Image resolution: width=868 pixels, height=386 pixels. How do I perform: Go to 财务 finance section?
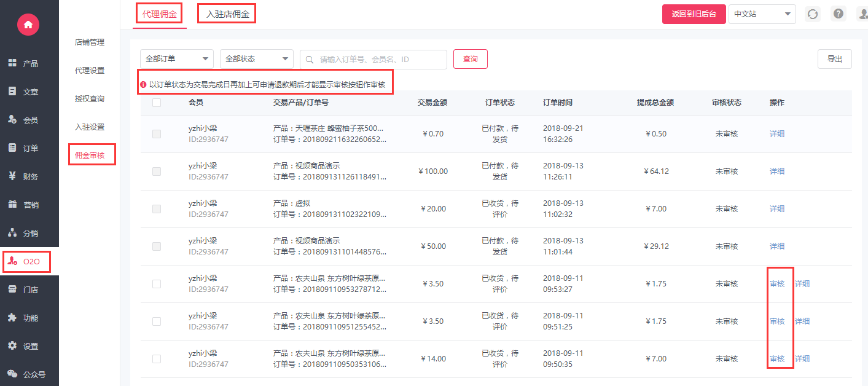(23, 176)
